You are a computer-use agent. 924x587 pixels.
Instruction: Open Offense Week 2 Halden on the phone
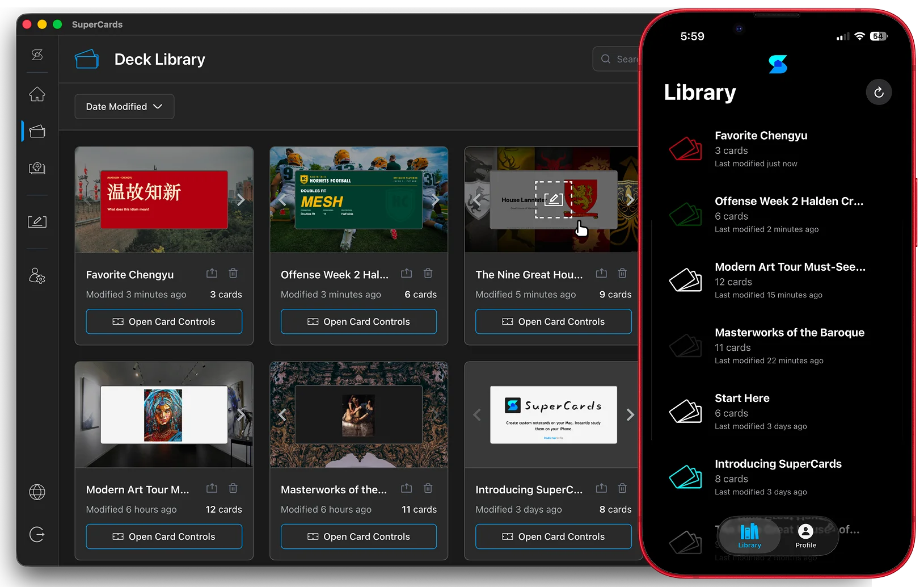click(x=777, y=215)
